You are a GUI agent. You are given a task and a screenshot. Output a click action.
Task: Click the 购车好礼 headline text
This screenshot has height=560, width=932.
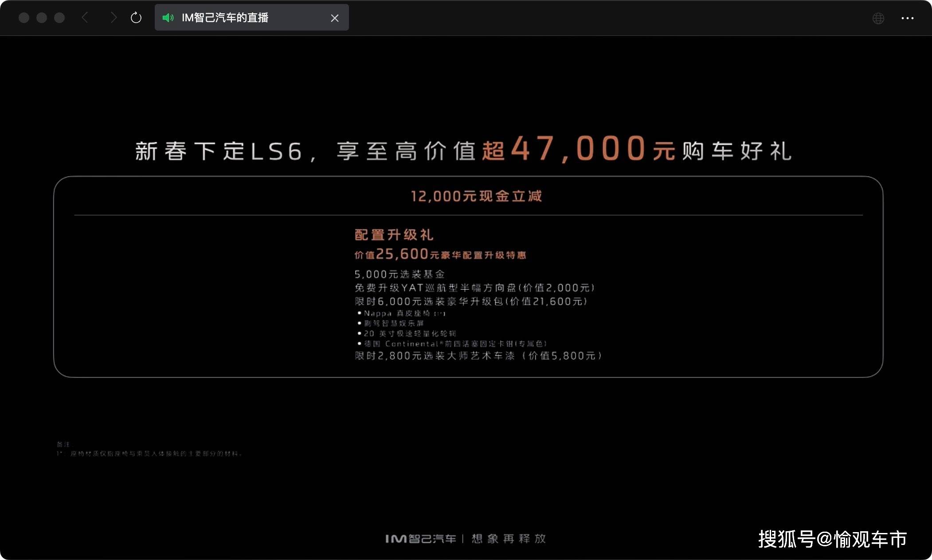pyautogui.click(x=737, y=151)
